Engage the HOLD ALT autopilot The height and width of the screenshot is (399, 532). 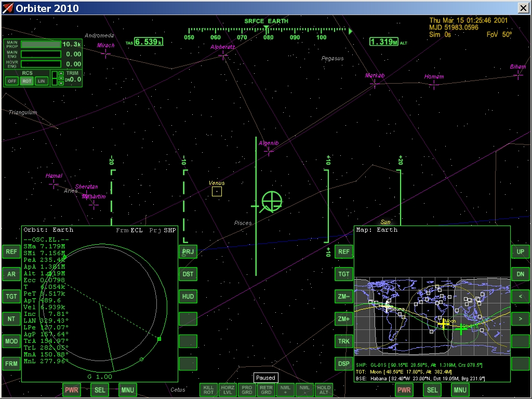[x=324, y=390]
